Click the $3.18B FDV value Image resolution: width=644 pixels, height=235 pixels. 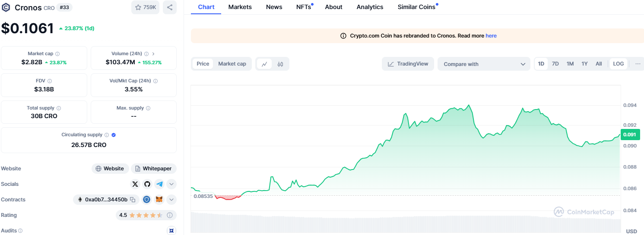44,89
